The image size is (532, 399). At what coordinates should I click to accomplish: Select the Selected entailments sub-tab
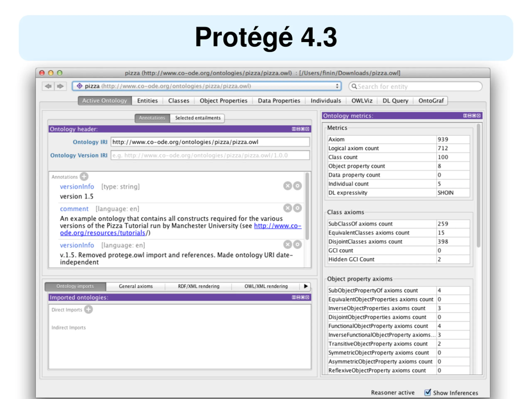pyautogui.click(x=198, y=118)
